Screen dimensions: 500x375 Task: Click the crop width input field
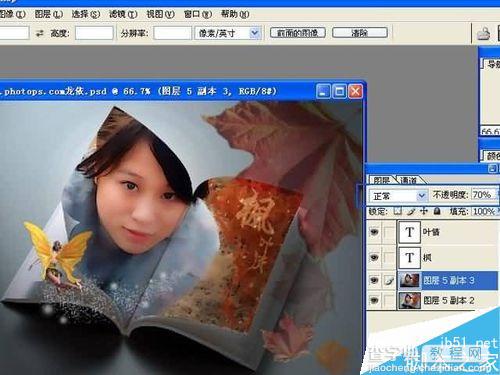(14, 33)
